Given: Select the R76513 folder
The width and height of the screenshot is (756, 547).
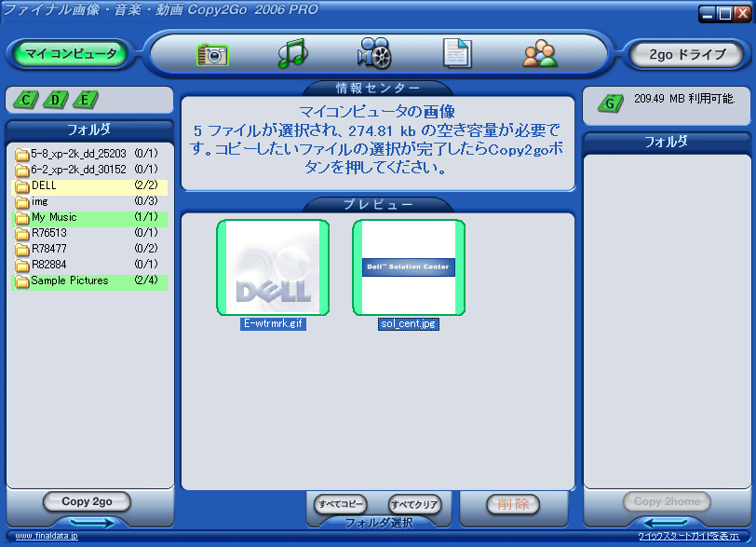Looking at the screenshot, I should (x=89, y=233).
